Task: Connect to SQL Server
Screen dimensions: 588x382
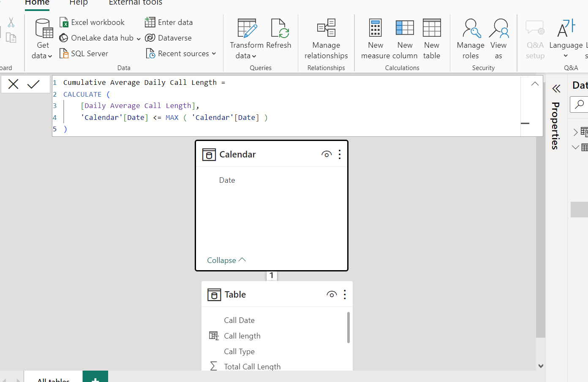Action: [84, 54]
